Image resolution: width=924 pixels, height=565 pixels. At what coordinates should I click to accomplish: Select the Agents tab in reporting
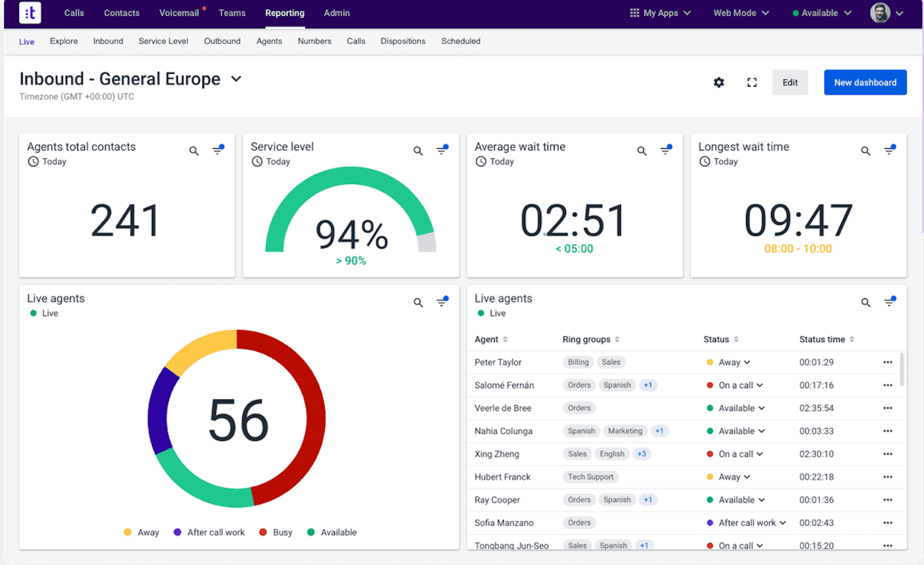tap(269, 41)
